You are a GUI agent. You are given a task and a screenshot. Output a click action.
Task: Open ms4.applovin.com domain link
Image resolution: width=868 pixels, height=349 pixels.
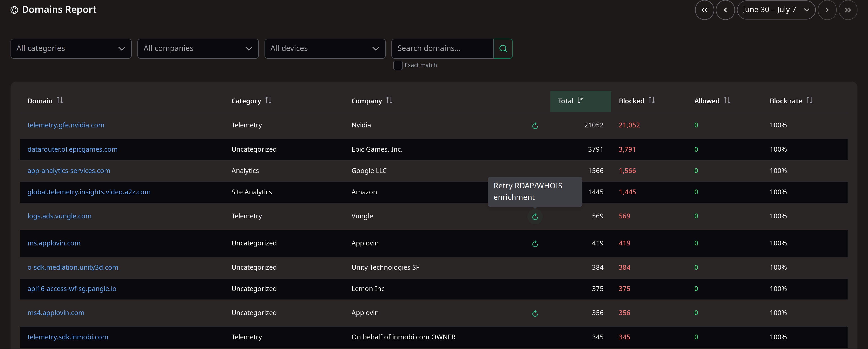(56, 313)
